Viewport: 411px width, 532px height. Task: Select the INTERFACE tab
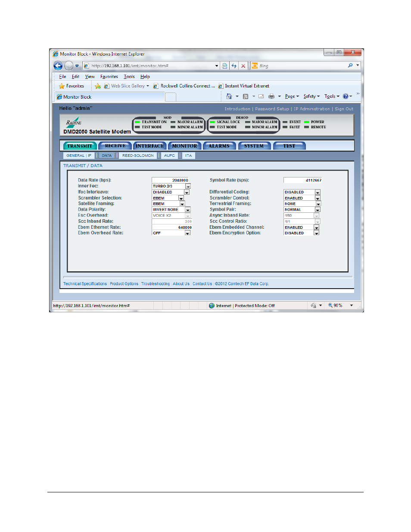coord(150,146)
